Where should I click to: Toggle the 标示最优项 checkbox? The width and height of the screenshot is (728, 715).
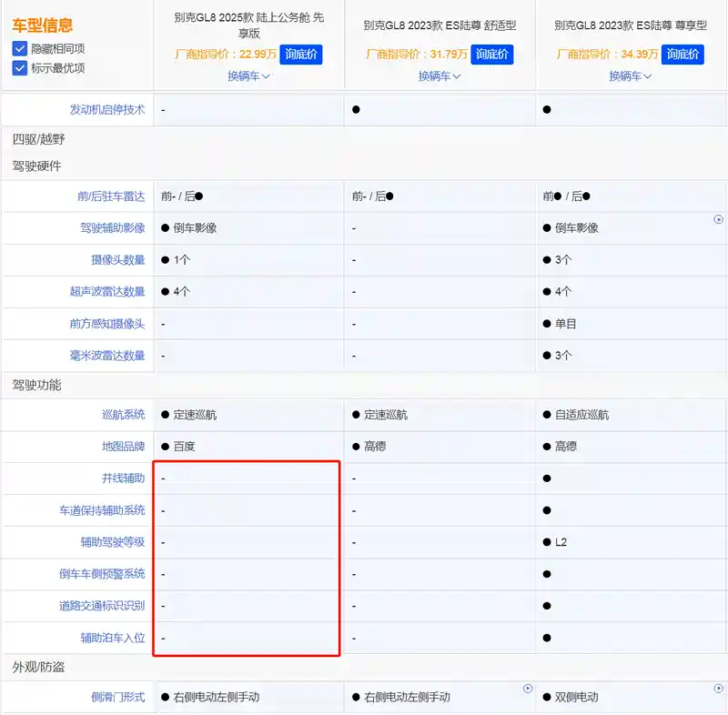pyautogui.click(x=19, y=68)
